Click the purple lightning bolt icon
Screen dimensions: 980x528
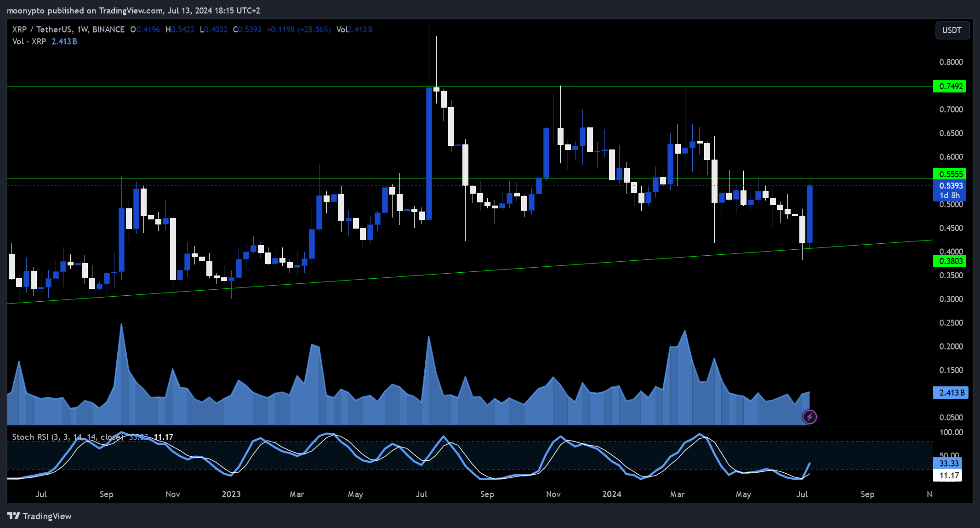click(809, 417)
